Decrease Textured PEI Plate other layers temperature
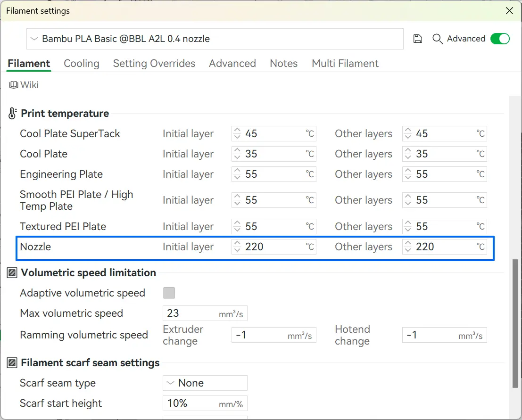Image resolution: width=522 pixels, height=420 pixels. [408, 230]
